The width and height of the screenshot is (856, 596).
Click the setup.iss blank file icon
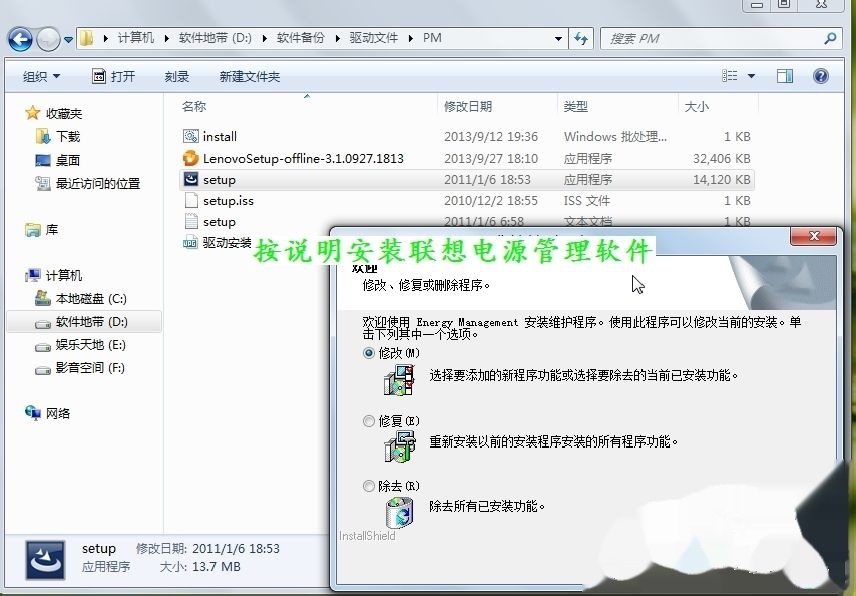[x=191, y=200]
